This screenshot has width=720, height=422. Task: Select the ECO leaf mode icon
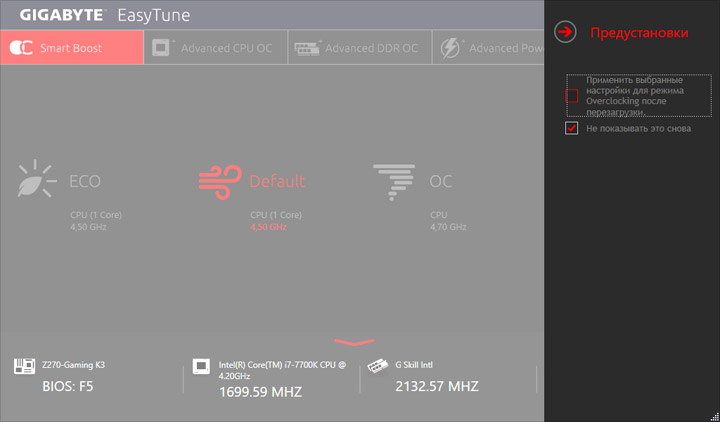37,179
